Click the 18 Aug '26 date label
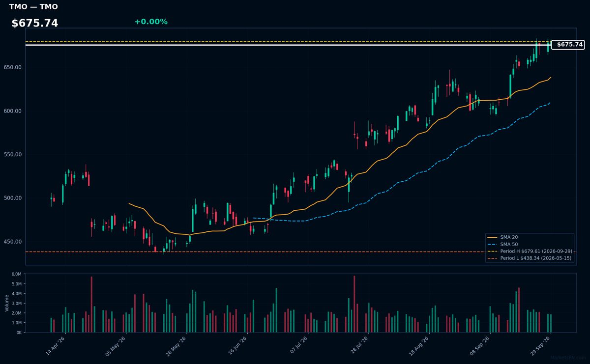The height and width of the screenshot is (364, 590). 420,346
